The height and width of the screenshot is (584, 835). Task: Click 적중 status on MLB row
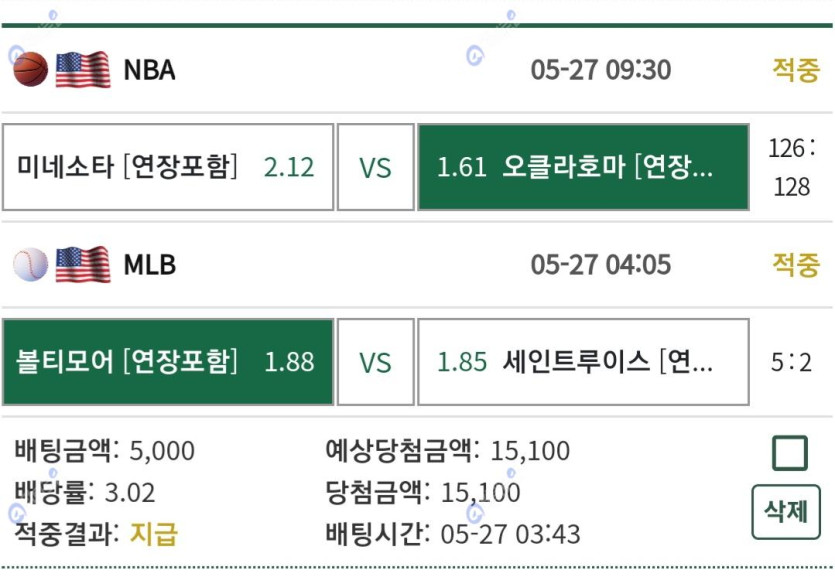pyautogui.click(x=796, y=265)
